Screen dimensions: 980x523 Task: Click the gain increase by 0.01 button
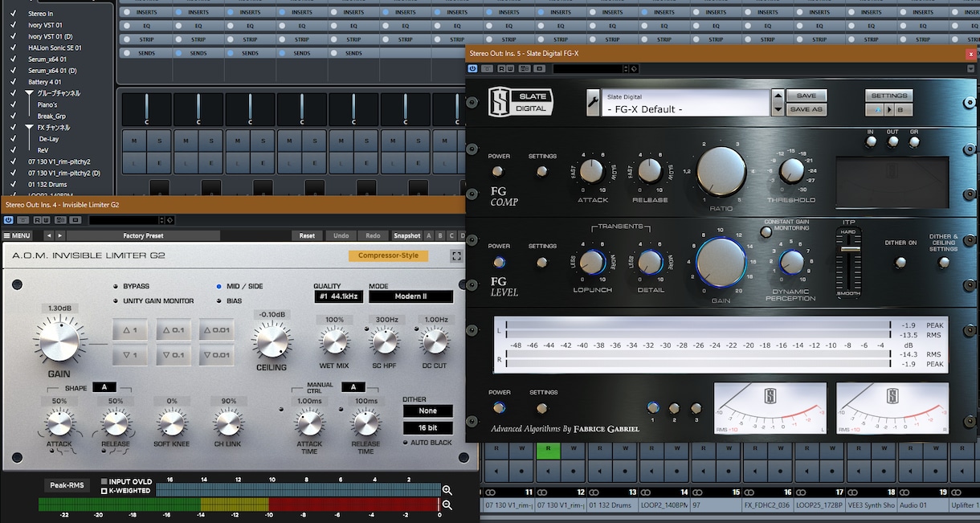216,330
